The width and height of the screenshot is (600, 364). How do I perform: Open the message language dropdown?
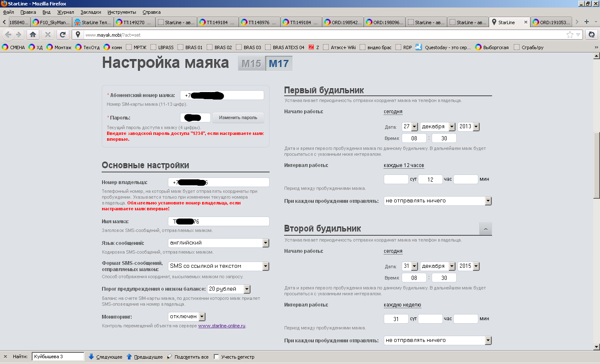265,243
